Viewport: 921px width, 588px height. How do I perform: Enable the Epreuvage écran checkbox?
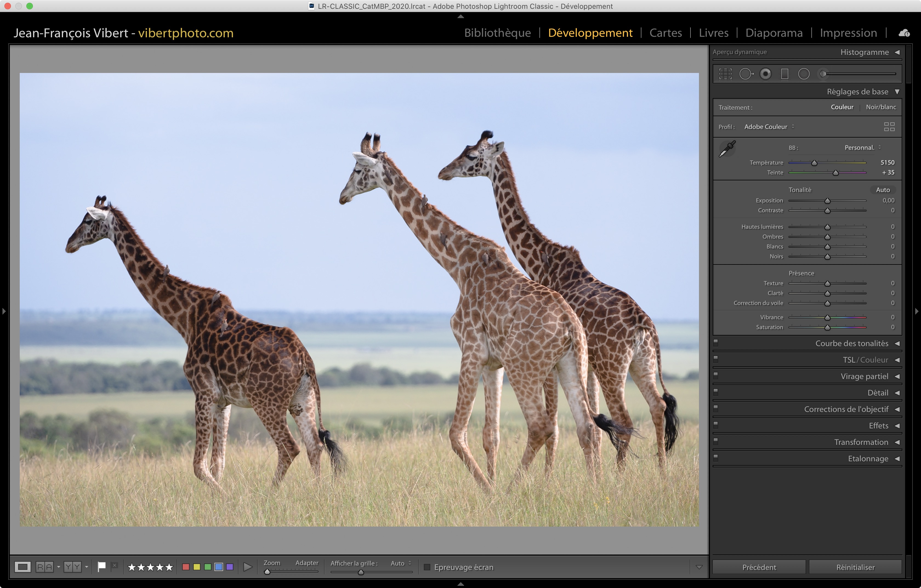coord(427,567)
